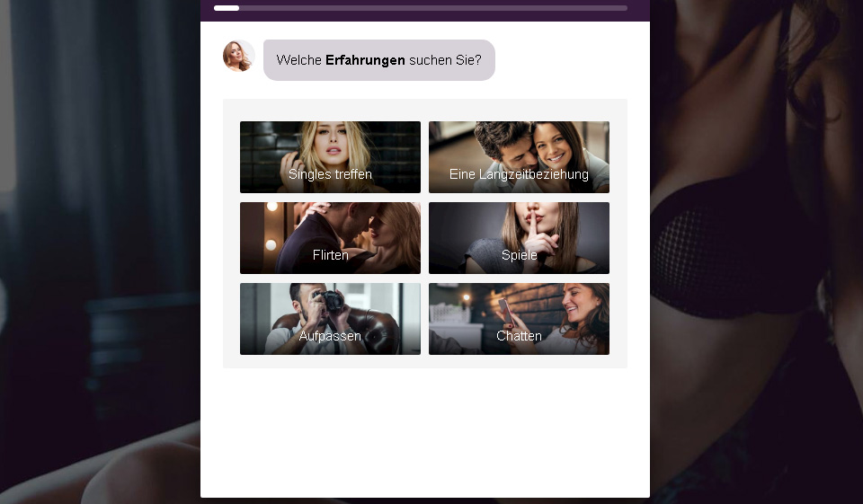Click the smiling couple's faces in Langzeitbeziehung photo
863x504 pixels.
tap(521, 141)
